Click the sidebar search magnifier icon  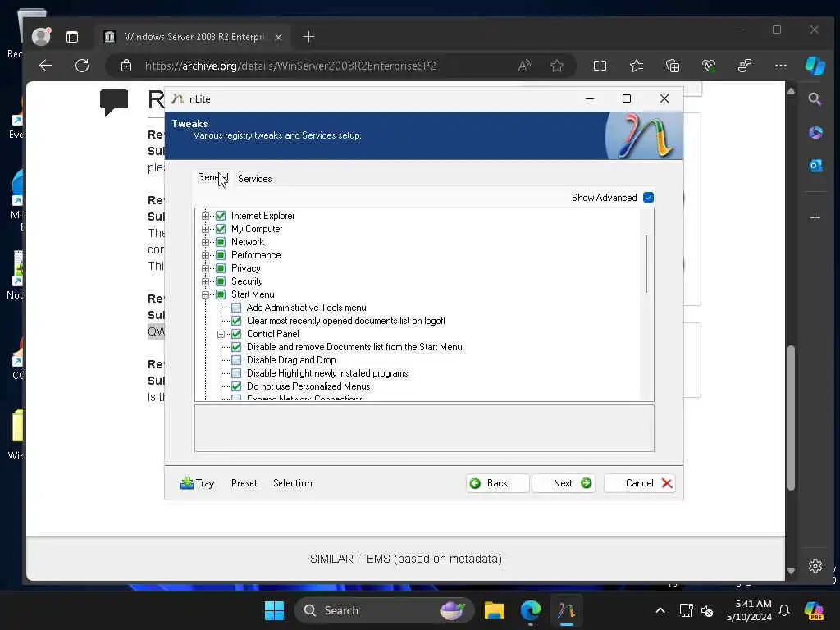[815, 99]
